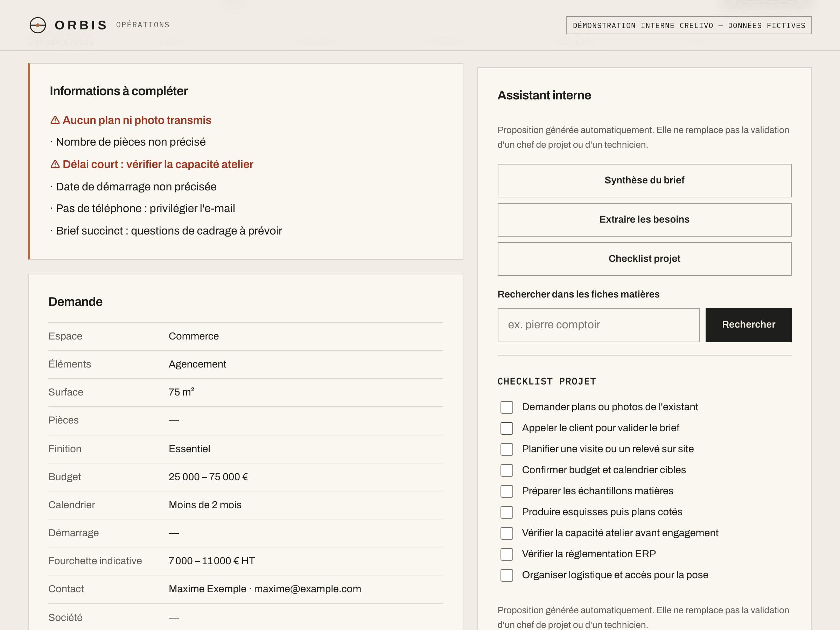Click the ORBIS brand name in header
This screenshot has height=630, width=840.
pyautogui.click(x=81, y=25)
